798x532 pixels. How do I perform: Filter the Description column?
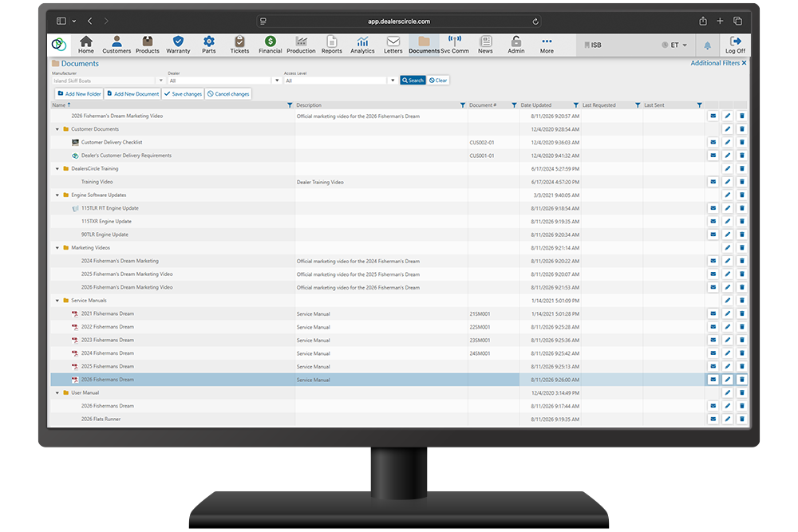click(463, 105)
